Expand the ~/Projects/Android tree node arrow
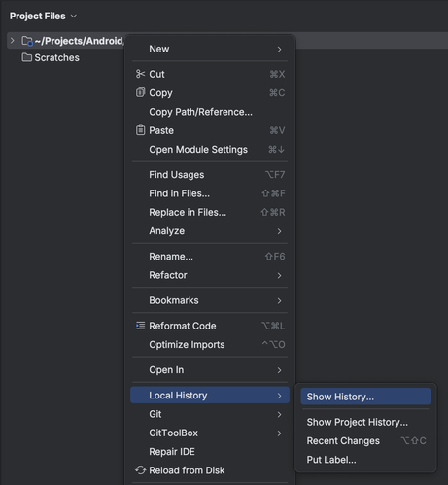This screenshot has height=485, width=448. click(x=12, y=41)
